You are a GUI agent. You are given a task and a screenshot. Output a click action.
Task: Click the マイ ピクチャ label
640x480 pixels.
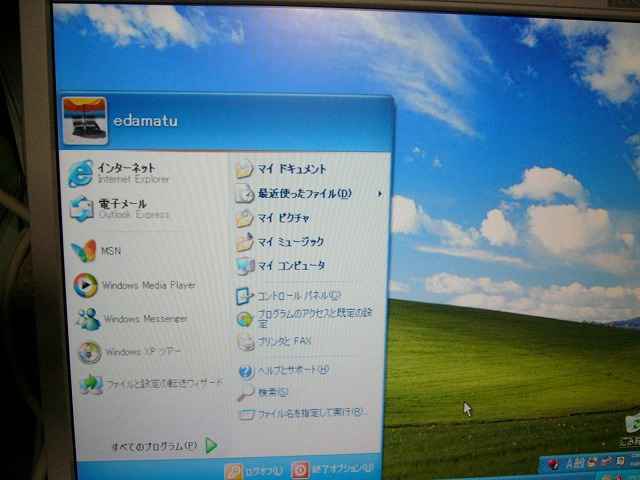click(x=284, y=218)
